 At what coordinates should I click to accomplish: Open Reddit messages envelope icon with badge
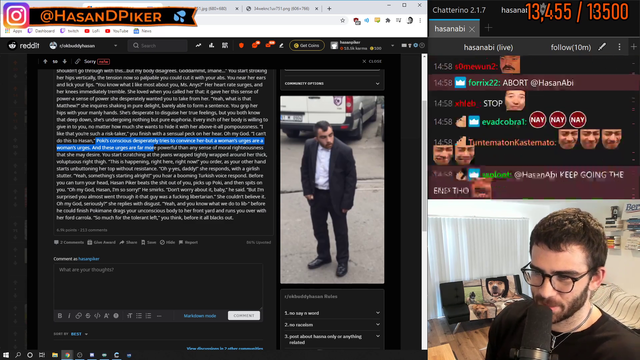click(269, 45)
